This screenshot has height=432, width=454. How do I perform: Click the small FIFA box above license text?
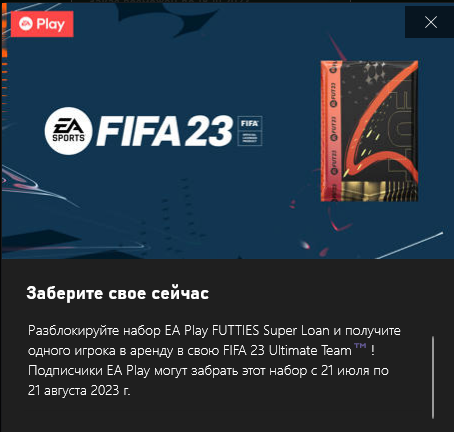pos(250,123)
